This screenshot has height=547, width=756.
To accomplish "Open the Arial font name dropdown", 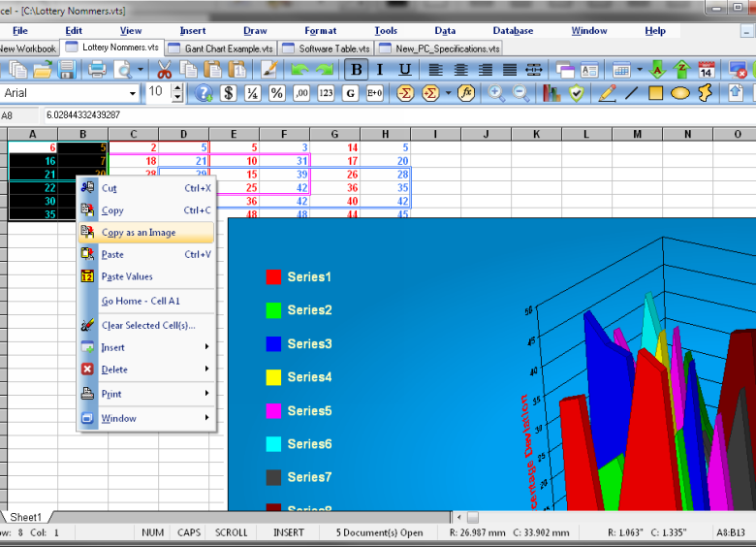I will coord(133,93).
